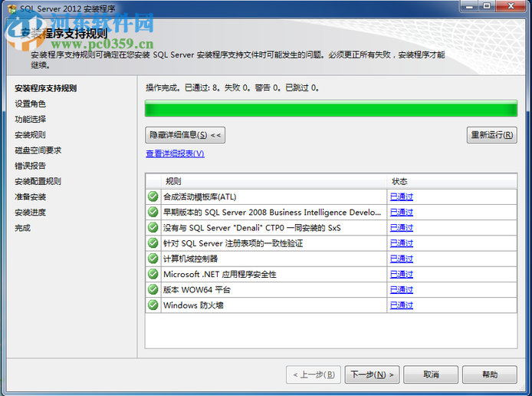Click 重新运行(R) to re-run the rules

pos(492,135)
